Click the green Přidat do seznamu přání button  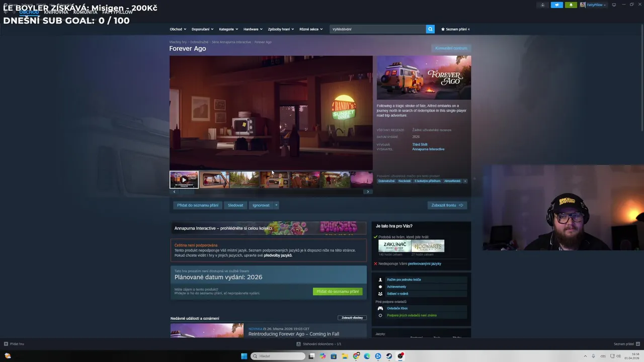(x=338, y=292)
